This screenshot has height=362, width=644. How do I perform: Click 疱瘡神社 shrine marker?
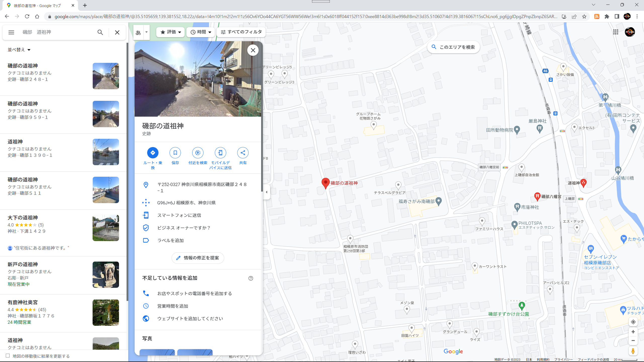517,207
